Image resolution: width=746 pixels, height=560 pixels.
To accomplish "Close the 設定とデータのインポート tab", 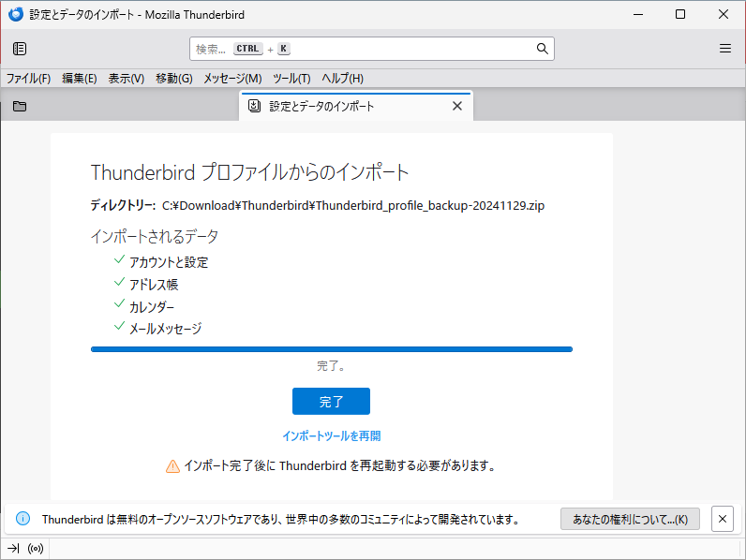I will pos(457,106).
